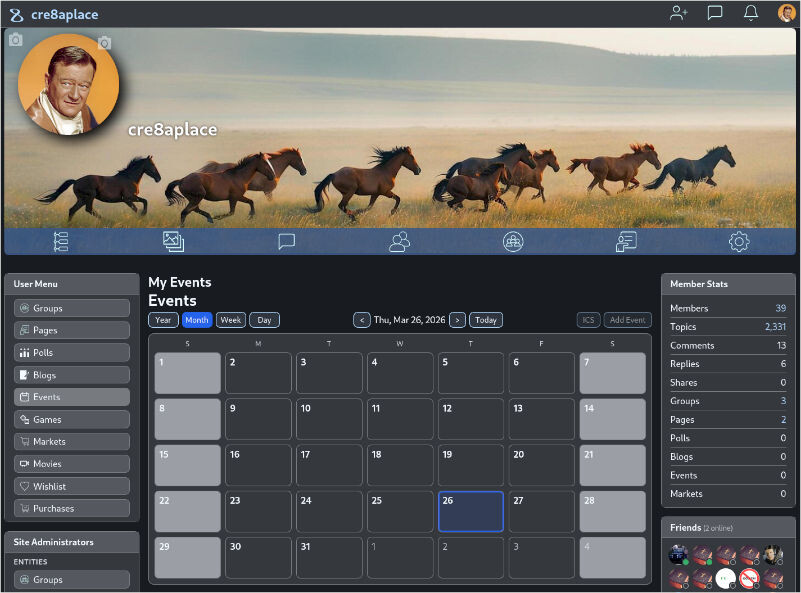This screenshot has height=593, width=801.
Task: Switch calendar to Day view
Action: [264, 320]
